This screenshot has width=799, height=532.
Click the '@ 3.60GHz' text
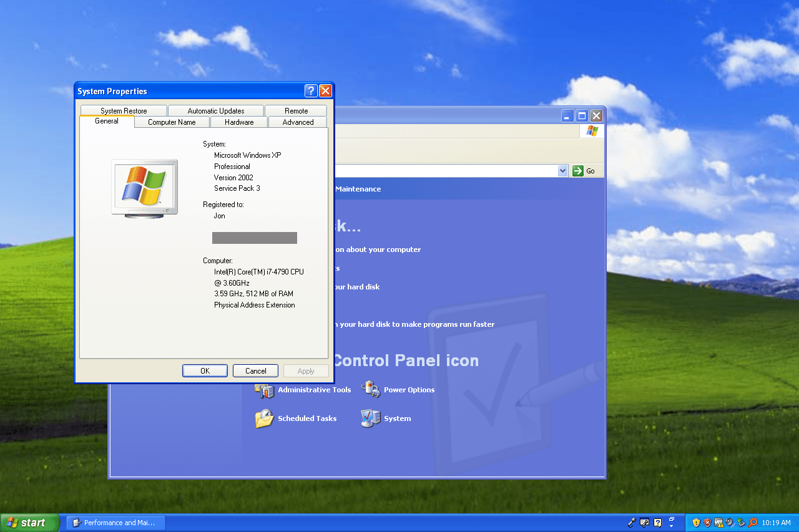coord(232,283)
